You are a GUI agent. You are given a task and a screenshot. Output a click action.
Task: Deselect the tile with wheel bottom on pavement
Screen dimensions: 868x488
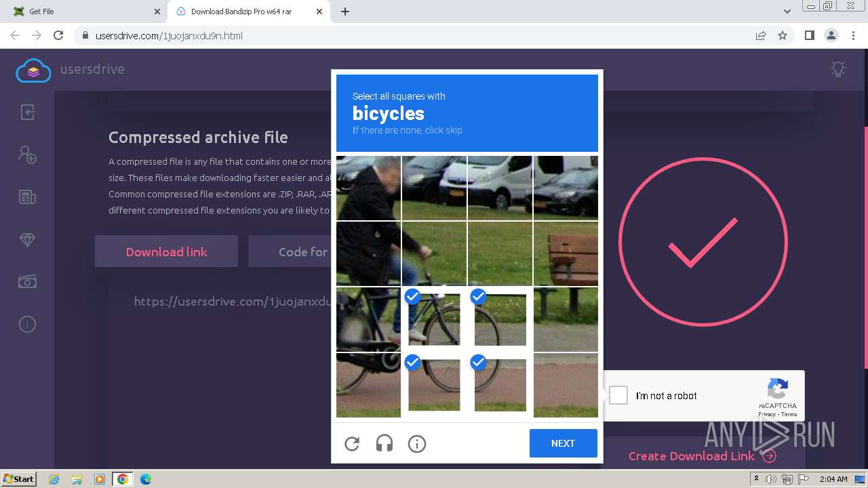434,385
